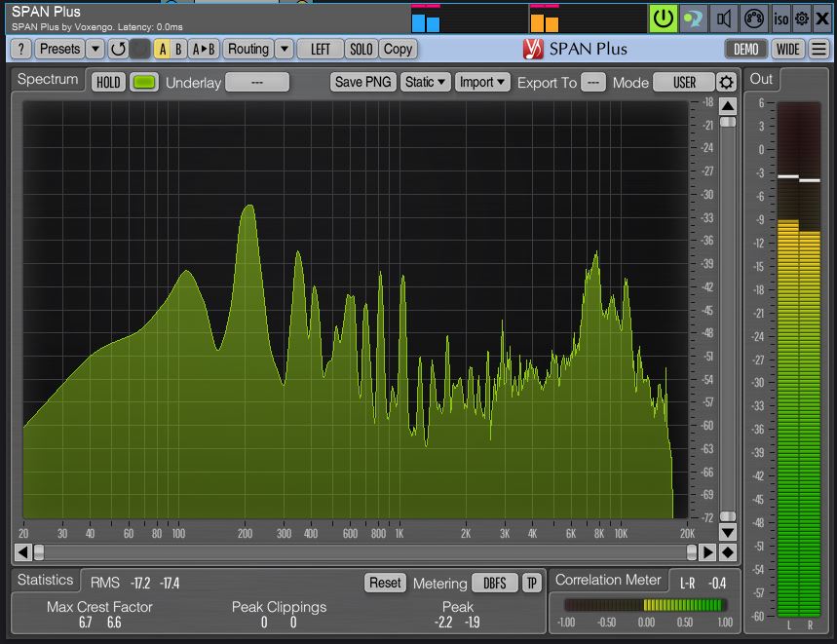Open the question mark help button
The height and width of the screenshot is (644, 837).
(x=20, y=49)
